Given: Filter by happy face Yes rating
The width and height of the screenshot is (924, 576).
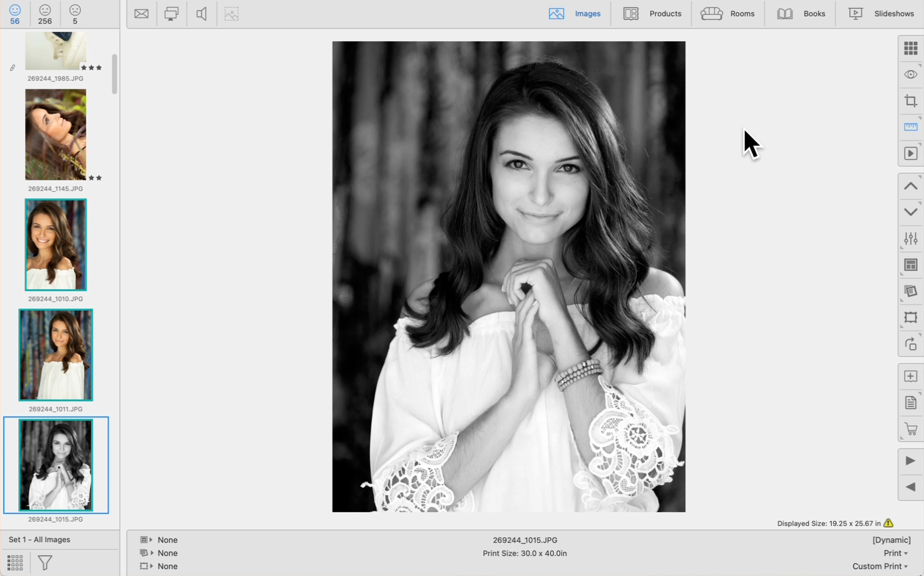Looking at the screenshot, I should coord(15,14).
